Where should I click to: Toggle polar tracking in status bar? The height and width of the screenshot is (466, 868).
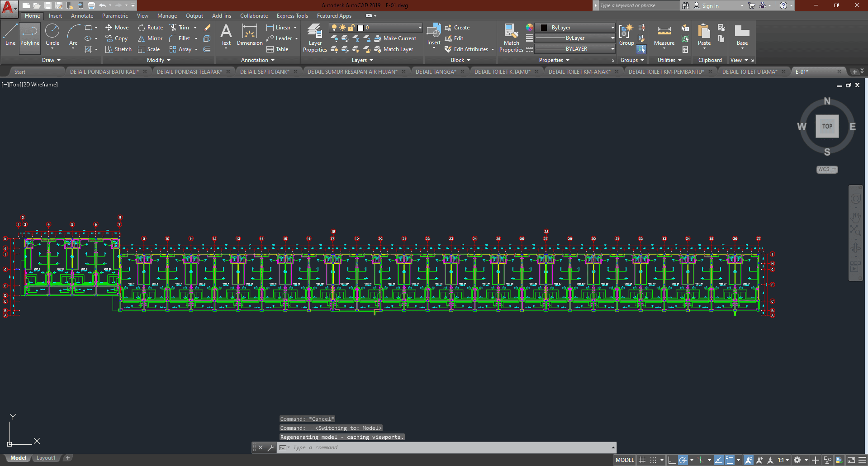coord(683,460)
